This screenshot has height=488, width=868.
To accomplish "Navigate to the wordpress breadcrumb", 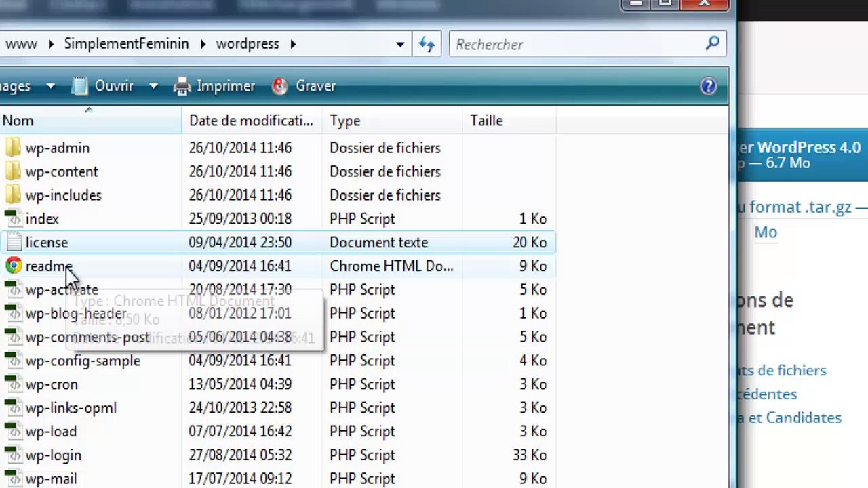I will pyautogui.click(x=248, y=44).
